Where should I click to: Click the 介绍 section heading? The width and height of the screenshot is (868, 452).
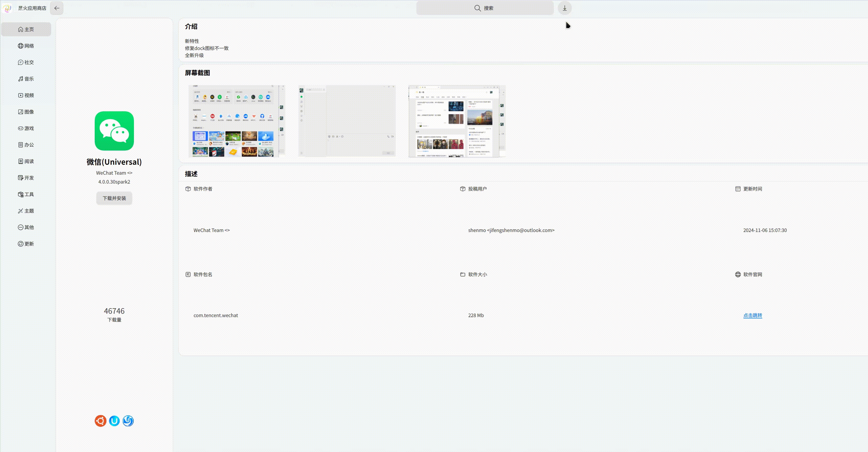coord(191,26)
